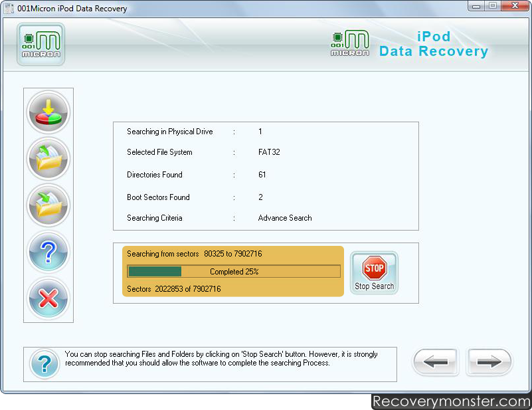The image size is (532, 410).
Task: Click the title bar application icon
Action: 9,8
